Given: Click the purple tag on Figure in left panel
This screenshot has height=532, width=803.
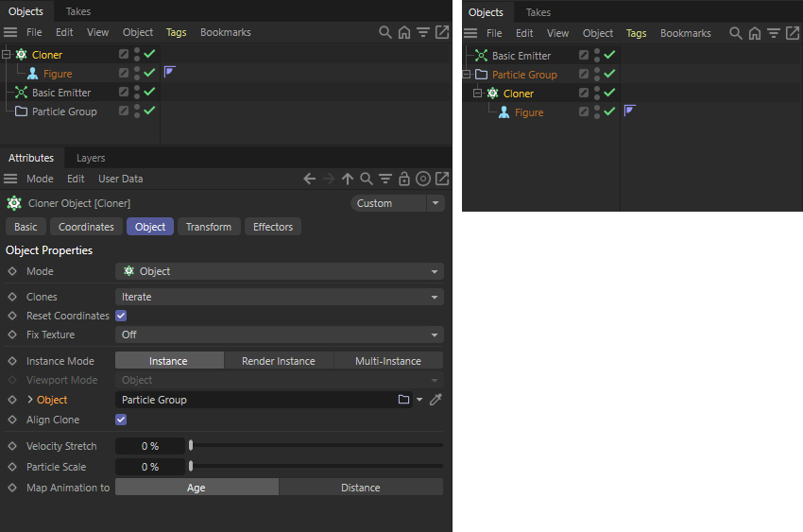Looking at the screenshot, I should [x=170, y=72].
